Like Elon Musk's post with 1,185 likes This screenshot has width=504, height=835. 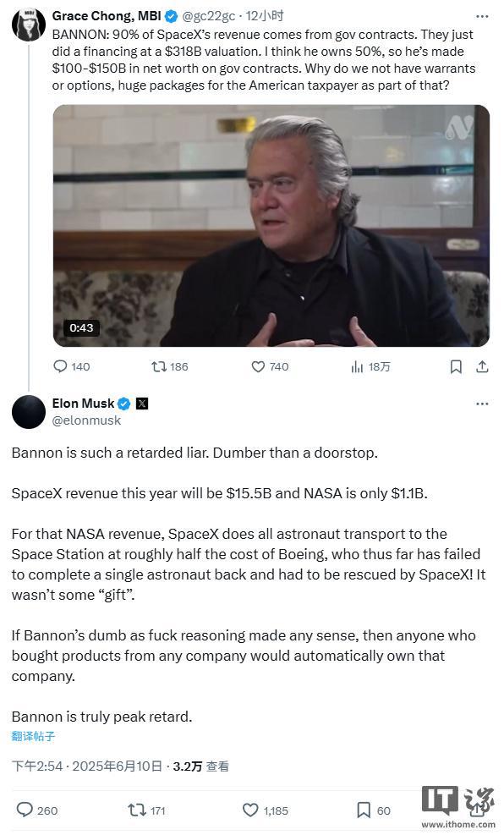pos(265,810)
